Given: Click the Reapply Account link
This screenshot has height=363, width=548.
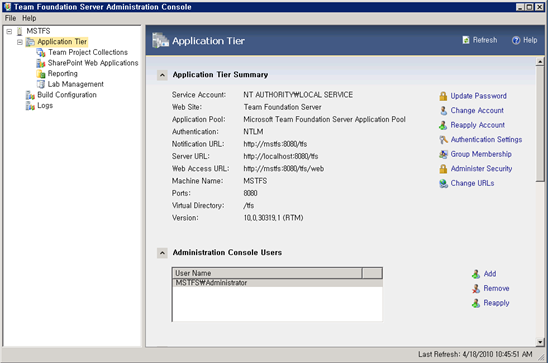Looking at the screenshot, I should (477, 125).
